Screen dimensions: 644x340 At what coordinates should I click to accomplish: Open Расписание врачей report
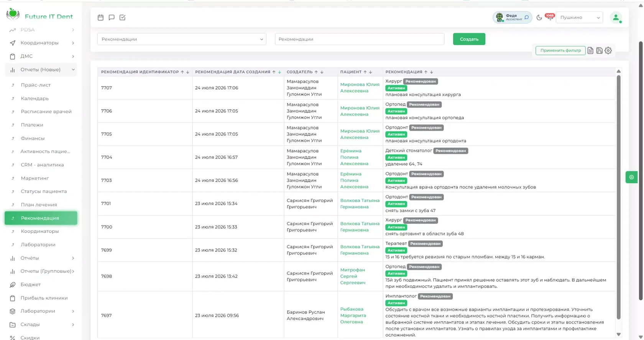46,112
